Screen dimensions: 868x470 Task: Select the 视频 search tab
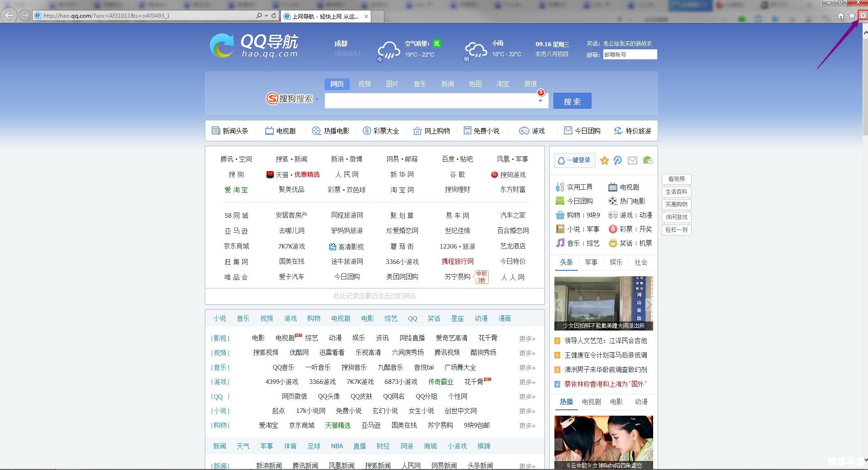click(364, 84)
